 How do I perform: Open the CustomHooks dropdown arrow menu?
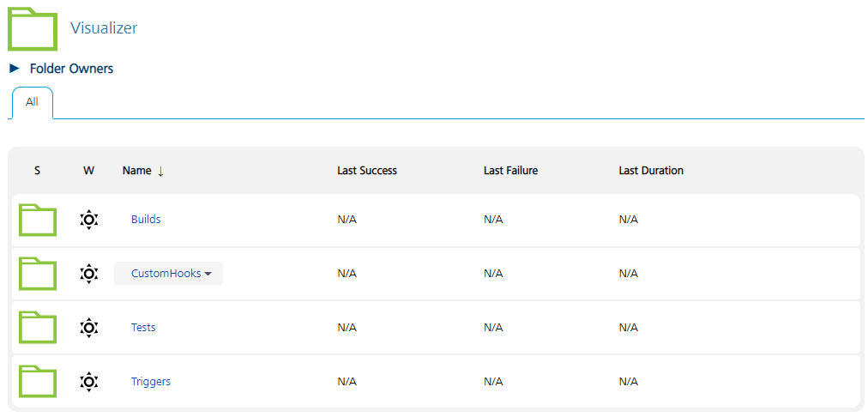(208, 274)
